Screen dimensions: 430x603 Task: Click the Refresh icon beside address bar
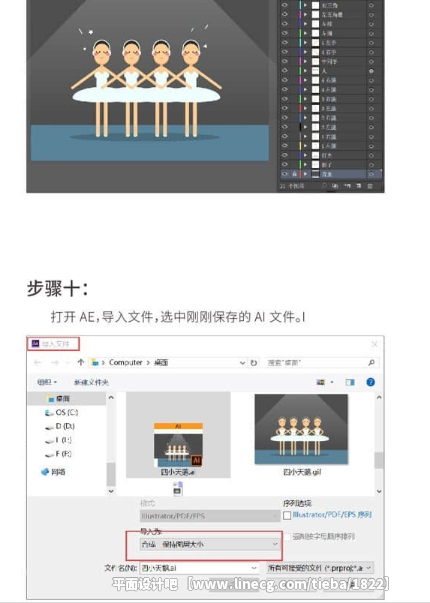click(254, 363)
